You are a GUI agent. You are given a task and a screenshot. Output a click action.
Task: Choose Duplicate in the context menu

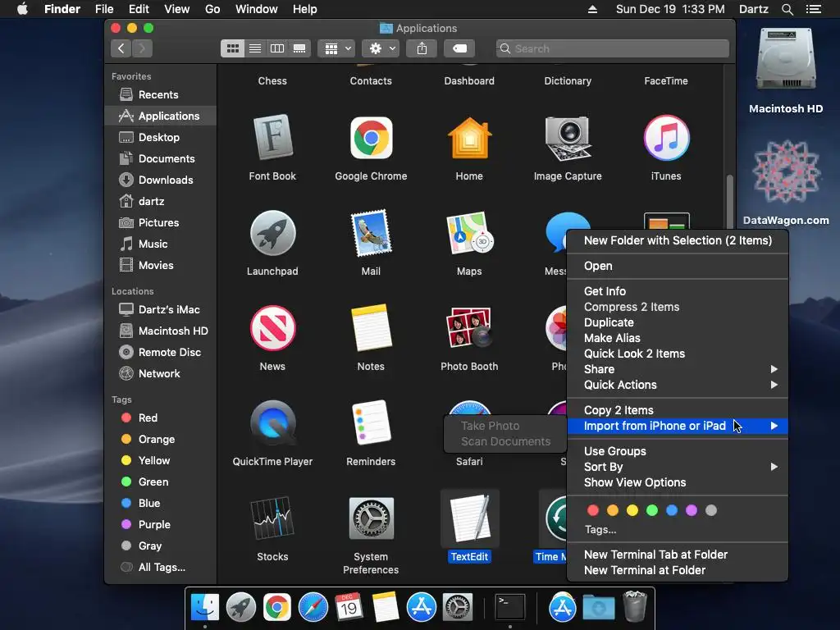(x=678, y=322)
